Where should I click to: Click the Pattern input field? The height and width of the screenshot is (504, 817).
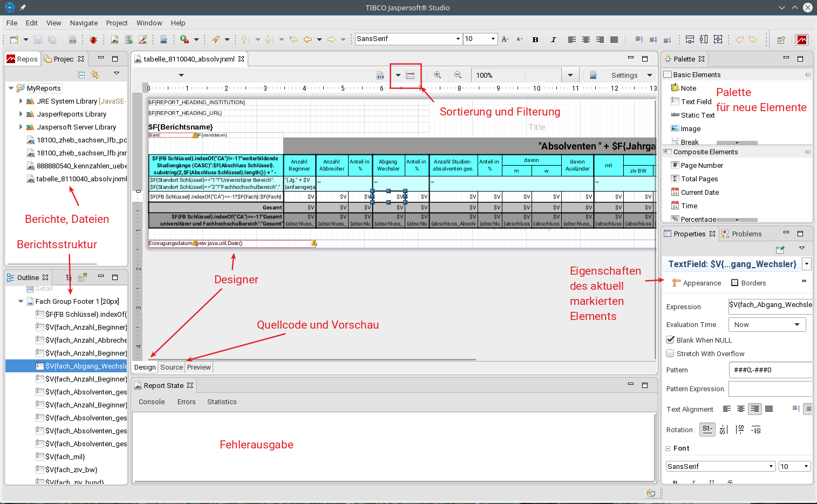(x=770, y=370)
